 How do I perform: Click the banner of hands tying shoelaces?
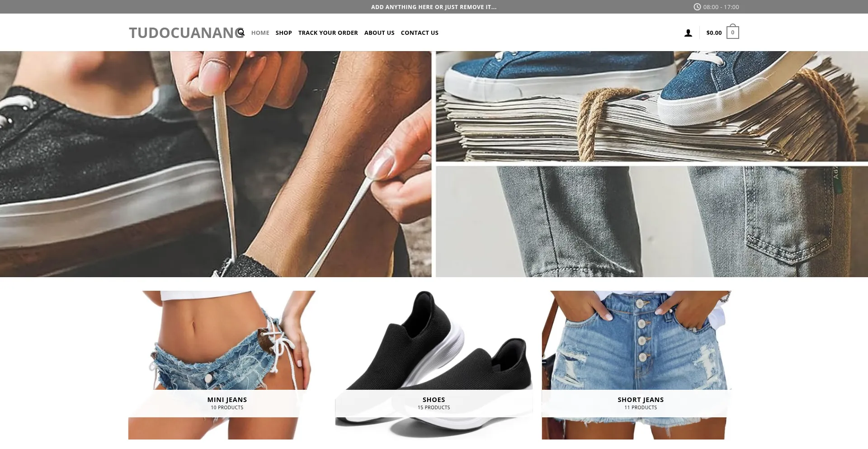click(216, 164)
